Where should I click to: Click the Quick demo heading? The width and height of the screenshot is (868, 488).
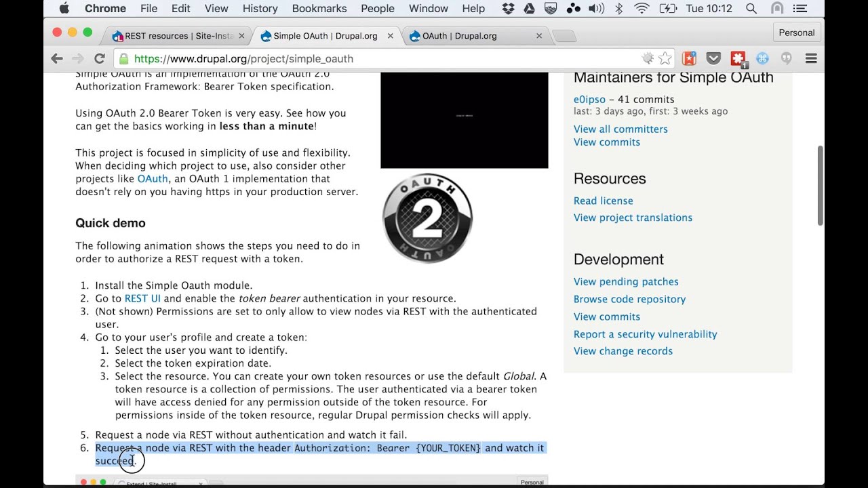pos(111,223)
